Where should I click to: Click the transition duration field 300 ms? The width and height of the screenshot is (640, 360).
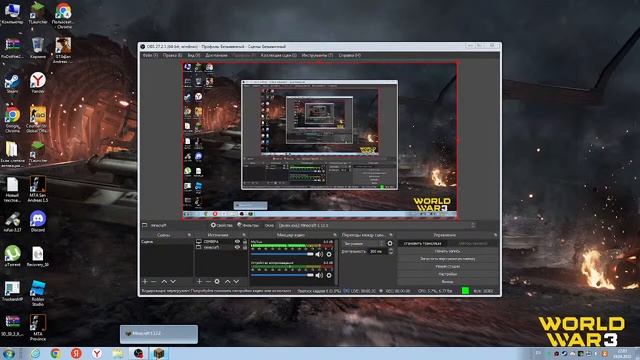(x=378, y=251)
